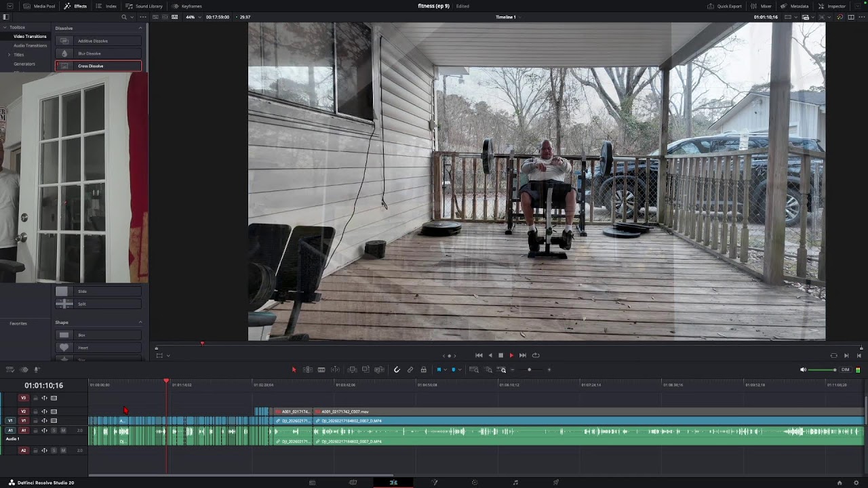The height and width of the screenshot is (488, 868).
Task: Mute audio track A2
Action: pyautogui.click(x=63, y=450)
